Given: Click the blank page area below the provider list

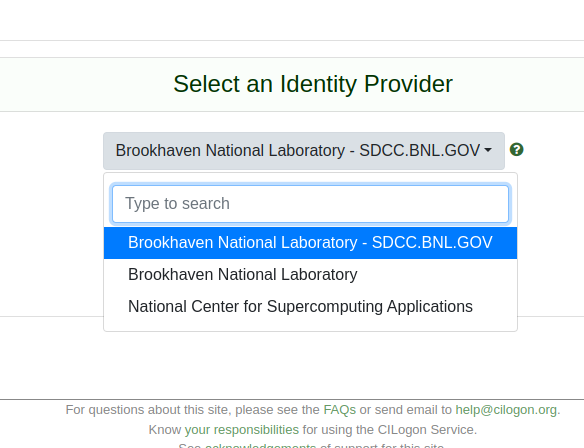Looking at the screenshot, I should 292,365.
